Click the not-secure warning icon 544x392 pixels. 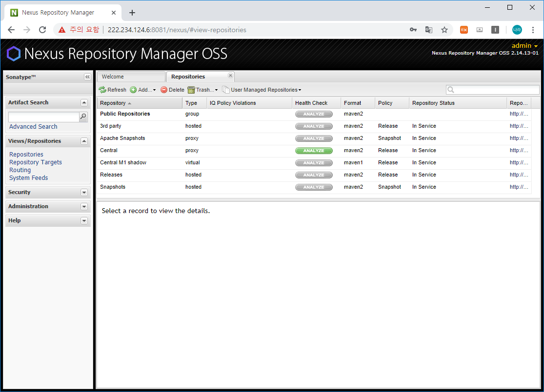62,30
